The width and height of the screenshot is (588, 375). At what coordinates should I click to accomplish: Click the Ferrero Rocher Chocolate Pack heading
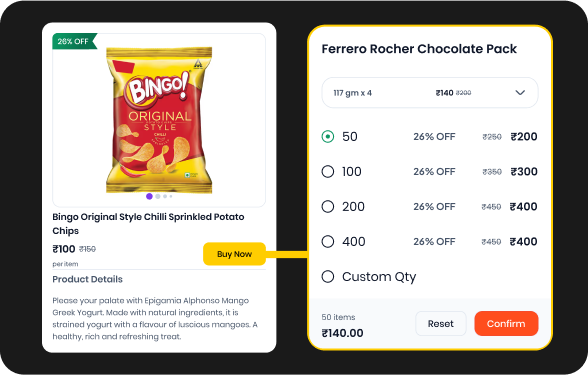(x=419, y=49)
